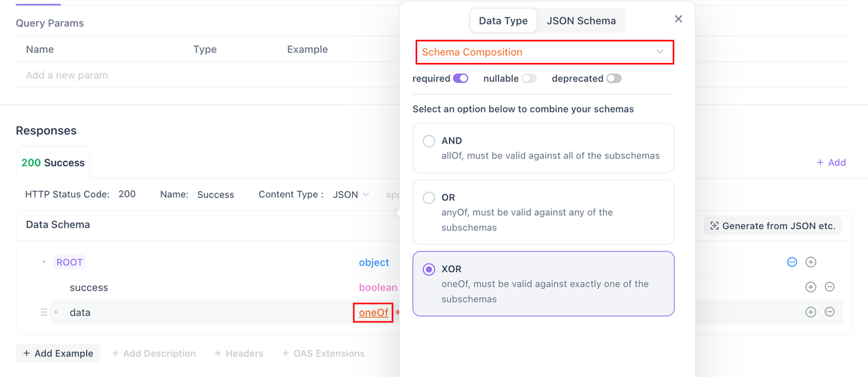Click the blue more-options icon on ROOT row

[x=791, y=262]
